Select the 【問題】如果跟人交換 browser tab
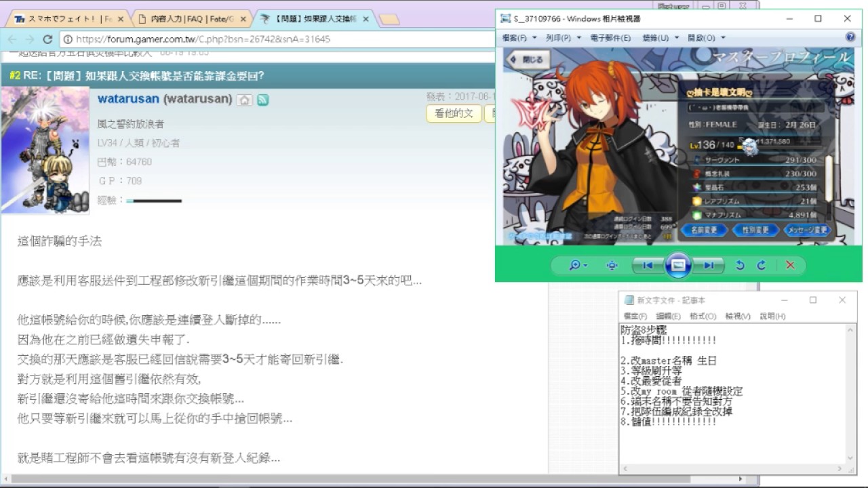This screenshot has width=868, height=488. tap(313, 19)
